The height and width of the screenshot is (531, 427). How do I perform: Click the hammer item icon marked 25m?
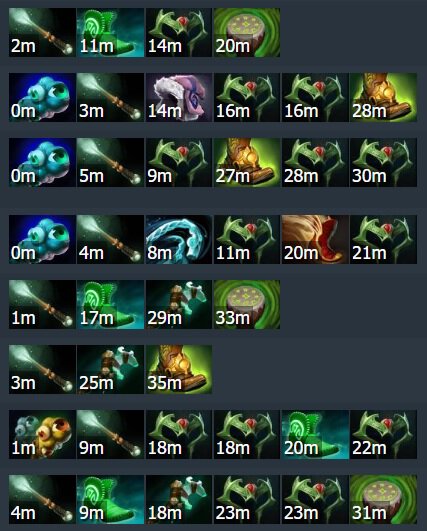(110, 369)
